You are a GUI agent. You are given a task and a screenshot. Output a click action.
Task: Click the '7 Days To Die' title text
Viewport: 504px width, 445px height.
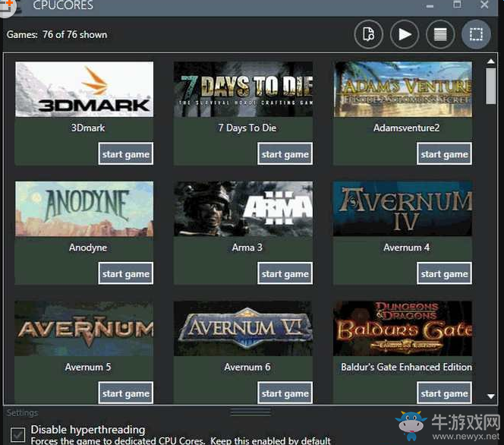(247, 128)
